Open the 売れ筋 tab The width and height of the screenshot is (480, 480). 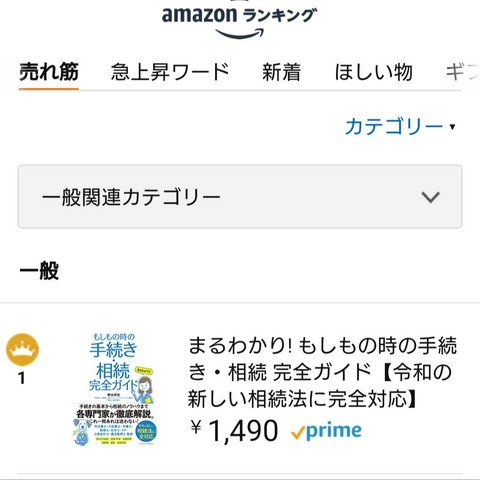(x=49, y=72)
